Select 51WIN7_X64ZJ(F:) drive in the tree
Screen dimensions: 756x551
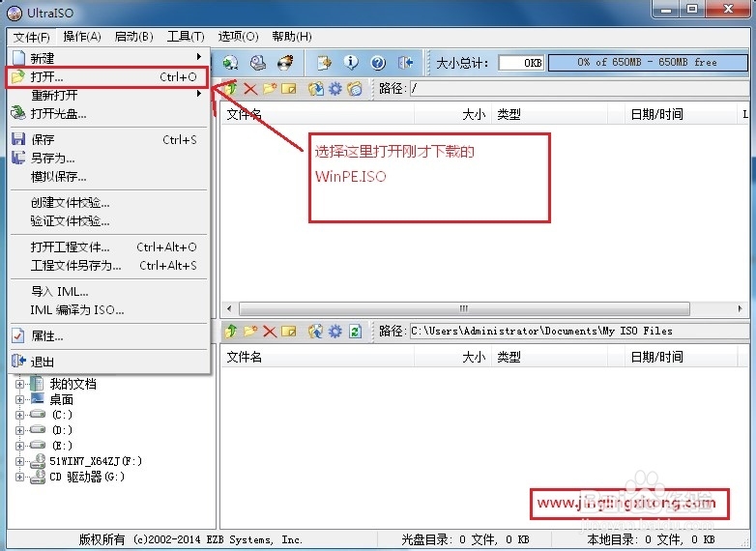(96, 461)
